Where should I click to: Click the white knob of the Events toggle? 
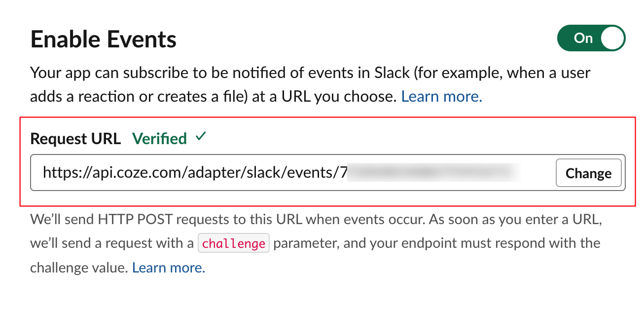point(612,39)
